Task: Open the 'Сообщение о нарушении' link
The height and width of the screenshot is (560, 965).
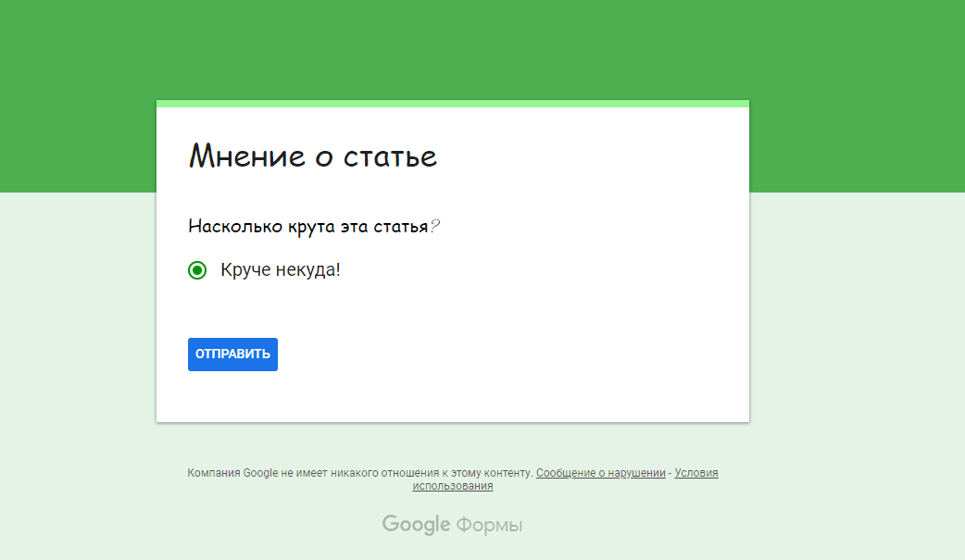Action: (x=600, y=472)
